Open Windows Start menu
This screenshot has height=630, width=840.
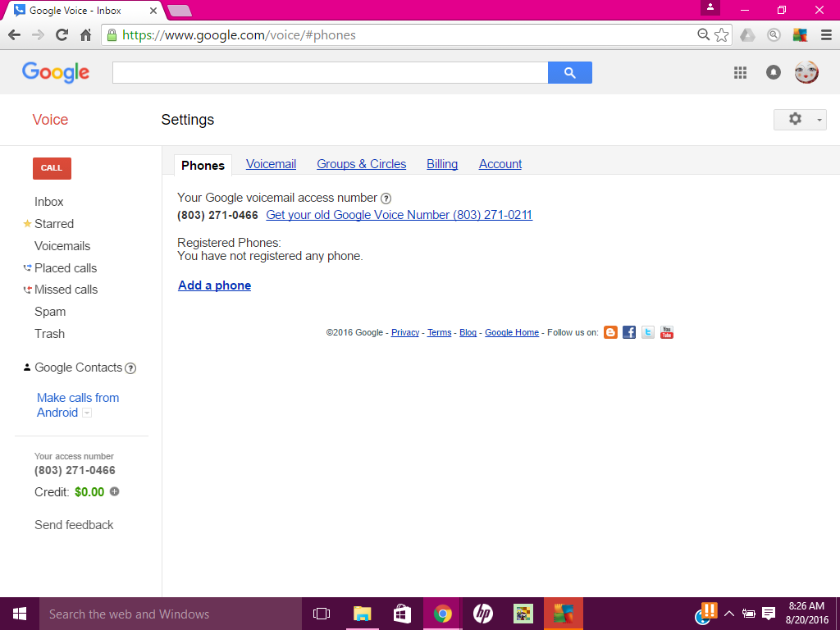(20, 614)
